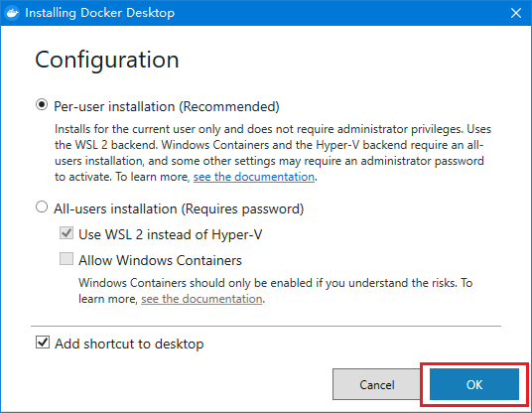Open per-user installation documentation link
This screenshot has width=532, height=413.
[254, 177]
